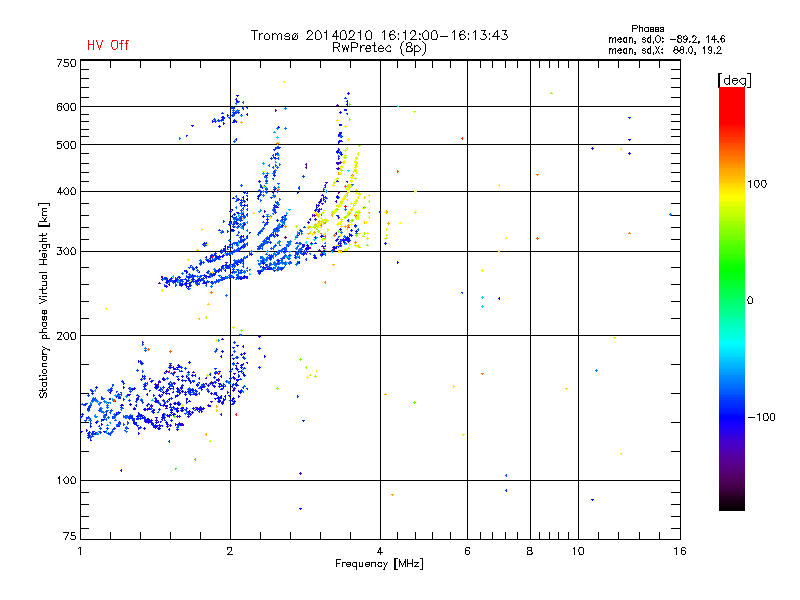Click the colorbar label '-100'

[761, 417]
